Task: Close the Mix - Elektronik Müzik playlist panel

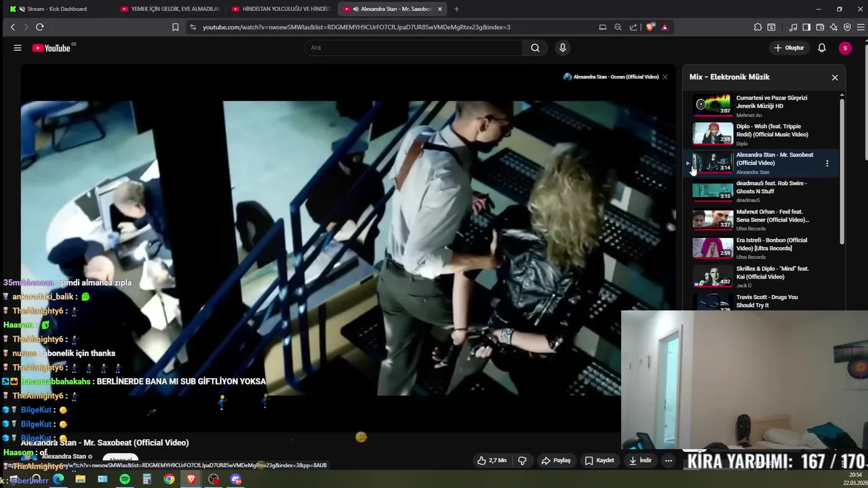Action: (835, 77)
